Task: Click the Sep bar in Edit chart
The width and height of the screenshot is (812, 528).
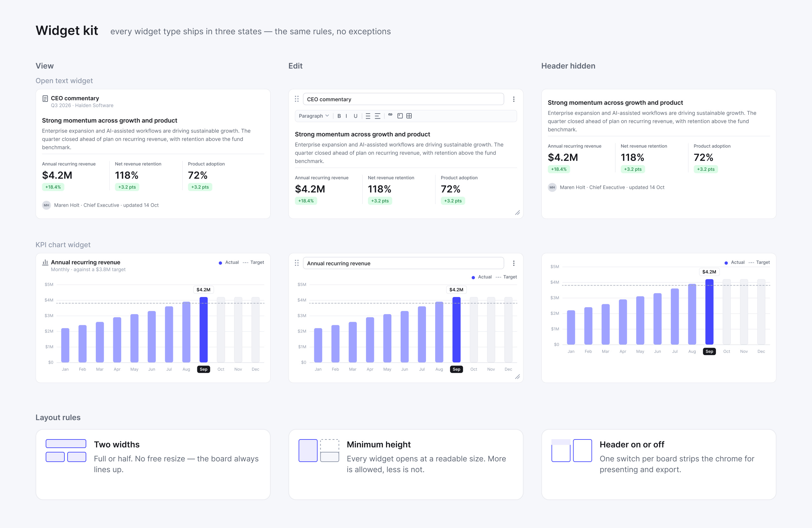Action: coord(456,330)
